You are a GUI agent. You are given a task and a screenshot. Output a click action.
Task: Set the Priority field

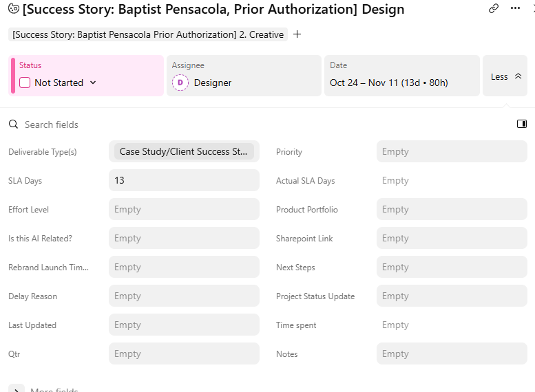[451, 152]
